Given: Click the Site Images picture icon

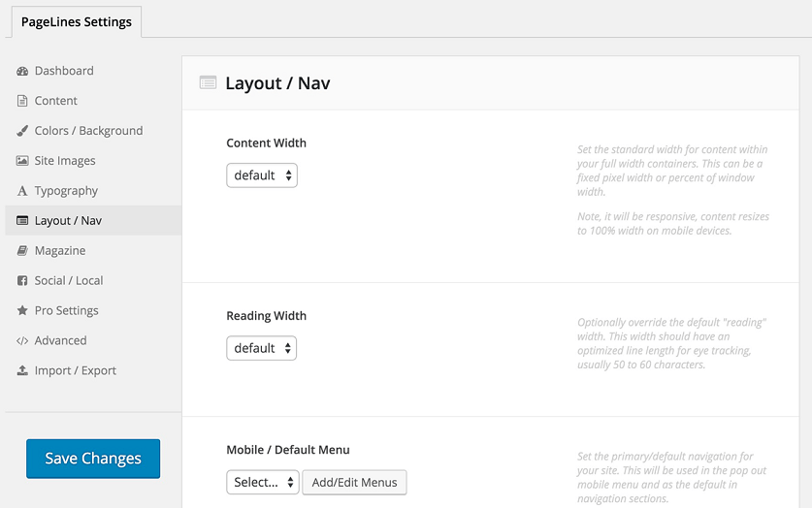Looking at the screenshot, I should [x=22, y=161].
